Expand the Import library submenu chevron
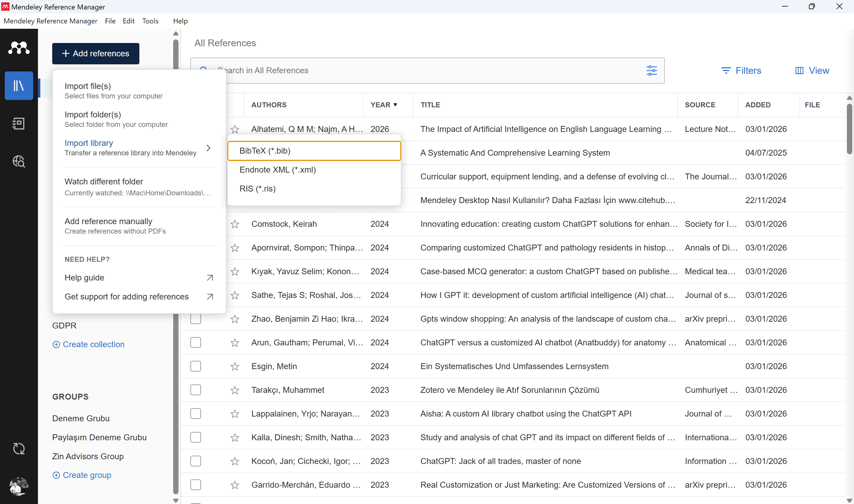The image size is (854, 504). pyautogui.click(x=208, y=148)
